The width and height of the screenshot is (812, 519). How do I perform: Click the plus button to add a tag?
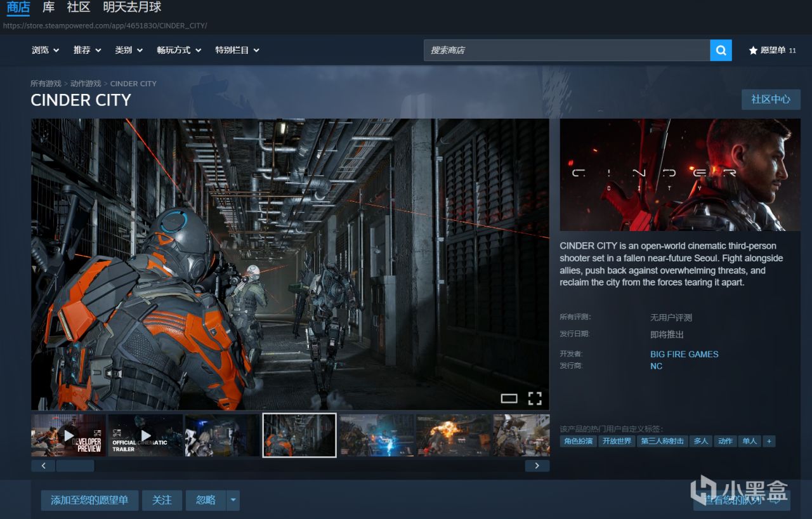(x=769, y=441)
